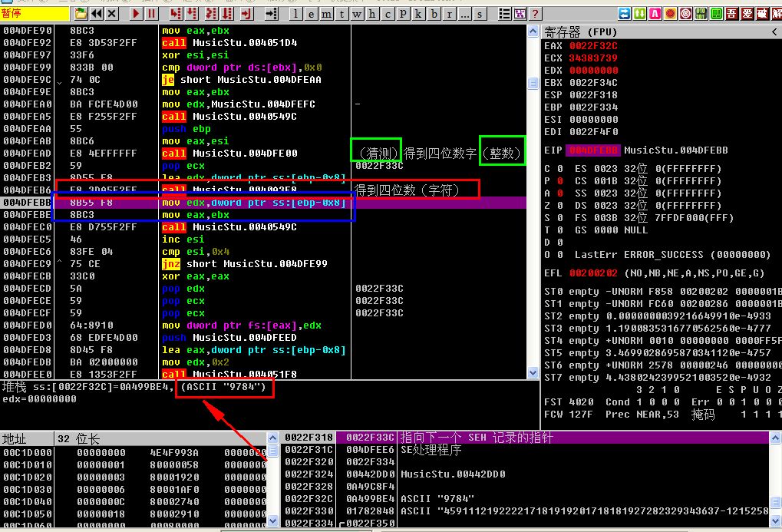
Task: Click the binary 010101 plugin icon
Action: click(x=701, y=14)
